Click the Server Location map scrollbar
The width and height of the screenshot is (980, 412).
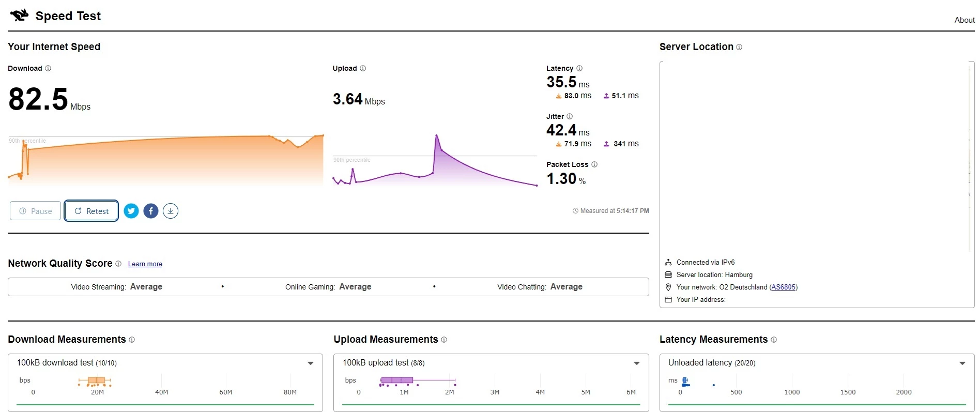pos(970,157)
